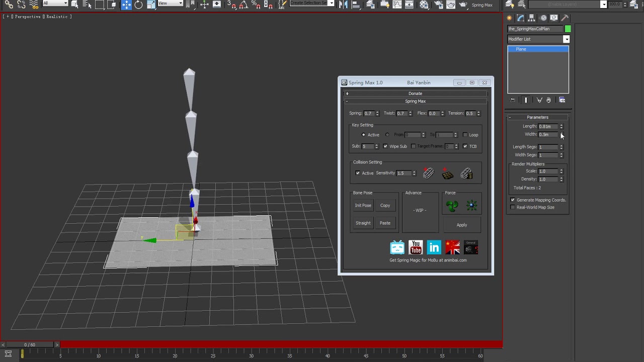Switch to the Motion panel tab

coord(543,18)
